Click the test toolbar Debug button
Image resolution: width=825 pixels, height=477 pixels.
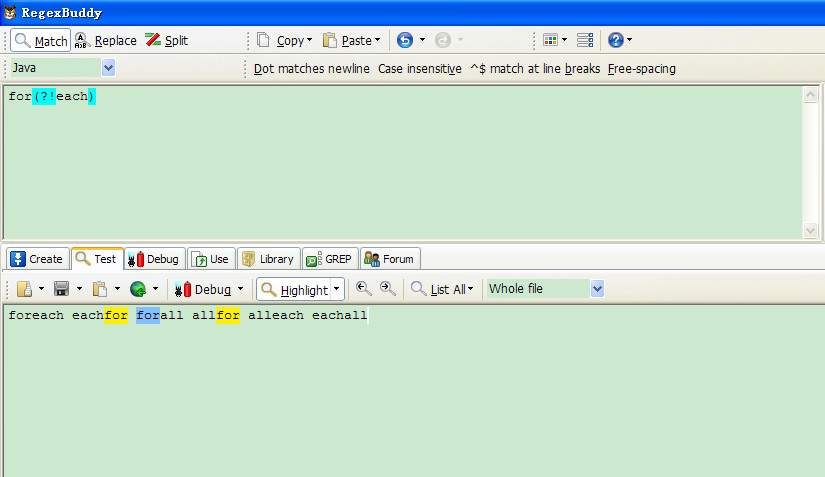point(203,289)
